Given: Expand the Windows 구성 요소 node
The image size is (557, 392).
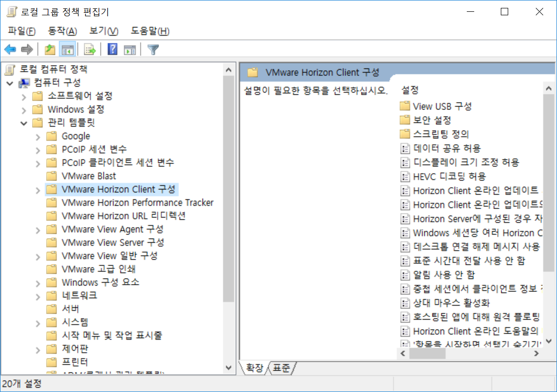Looking at the screenshot, I should click(x=38, y=284).
